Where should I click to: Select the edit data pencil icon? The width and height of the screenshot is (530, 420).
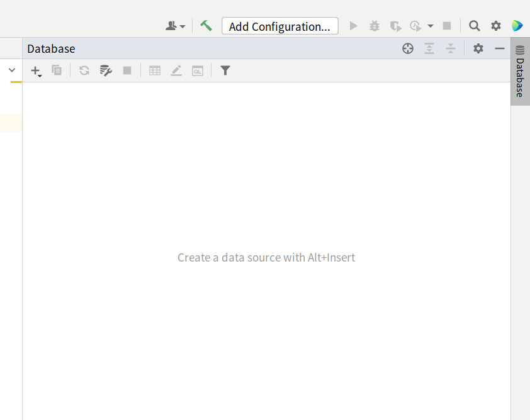(x=176, y=70)
